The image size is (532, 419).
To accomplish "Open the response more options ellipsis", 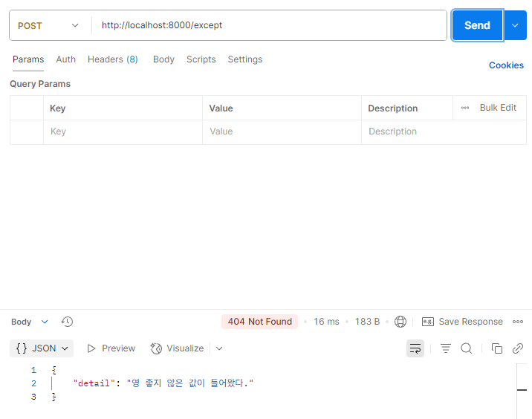I will click(518, 322).
